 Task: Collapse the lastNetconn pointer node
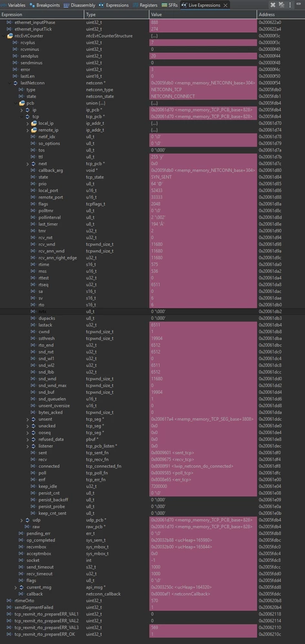[x=10, y=83]
